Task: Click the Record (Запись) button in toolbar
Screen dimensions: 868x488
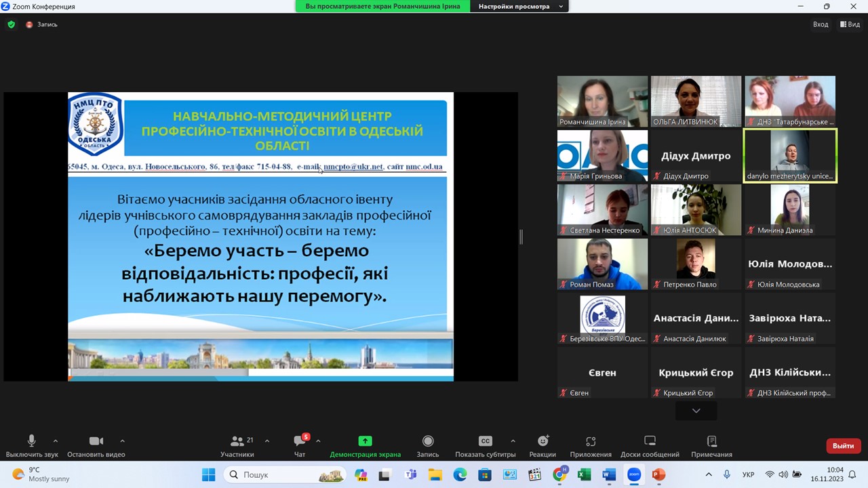Action: (428, 441)
